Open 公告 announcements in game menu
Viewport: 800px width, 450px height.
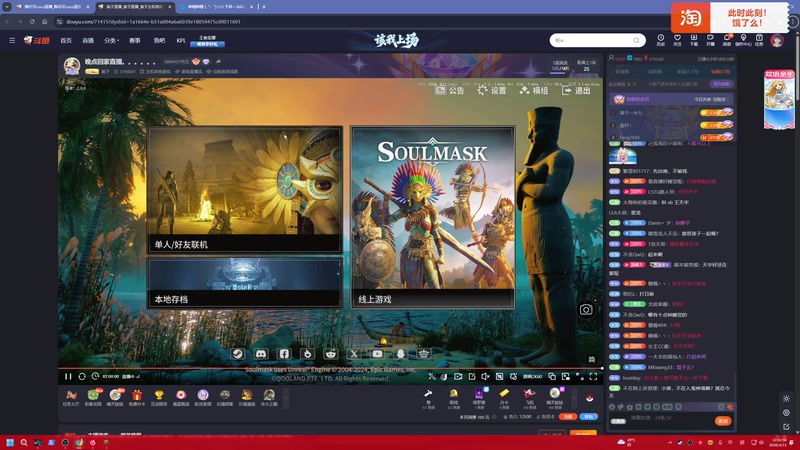[449, 90]
